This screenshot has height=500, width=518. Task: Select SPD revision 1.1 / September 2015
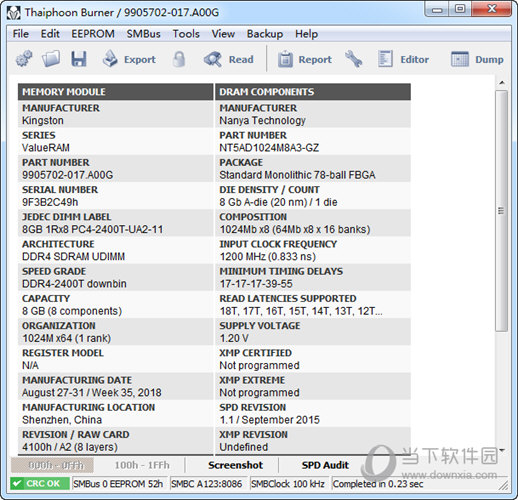click(x=269, y=420)
